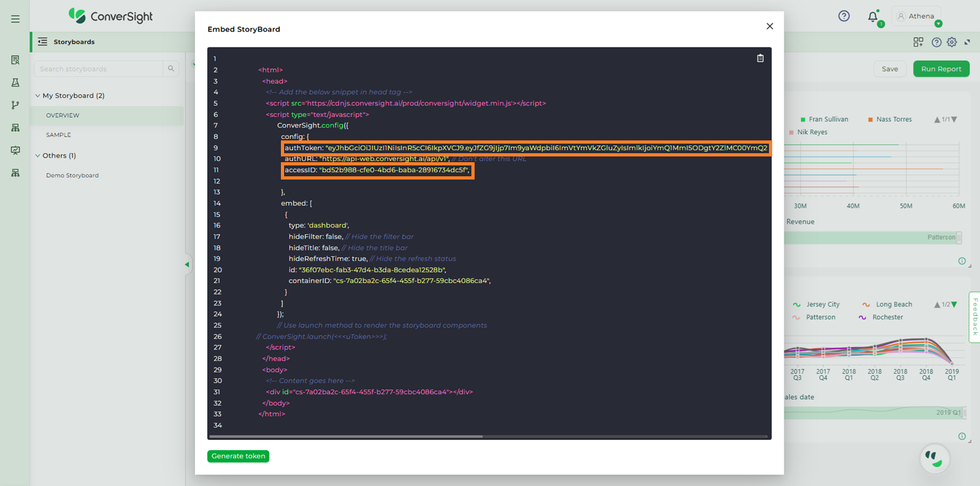
Task: Open the Feedback side tab
Action: coord(974,317)
